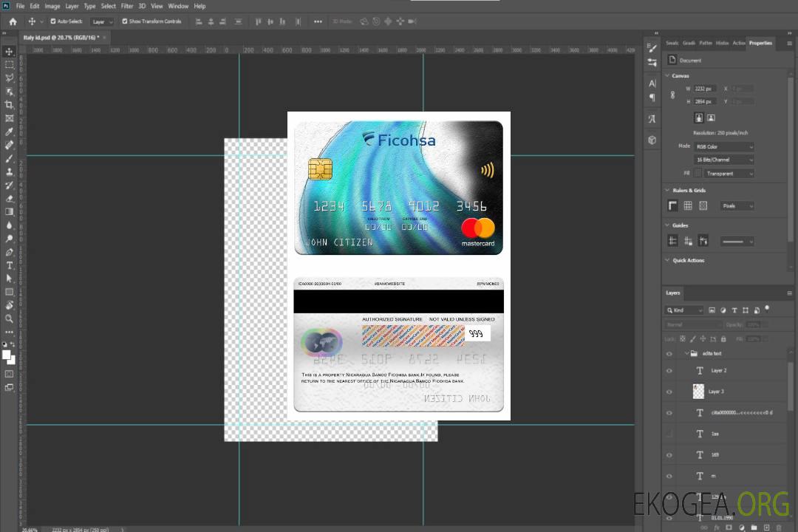Select the Lasso tool
Screen dimensions: 798x532
(x=9, y=78)
